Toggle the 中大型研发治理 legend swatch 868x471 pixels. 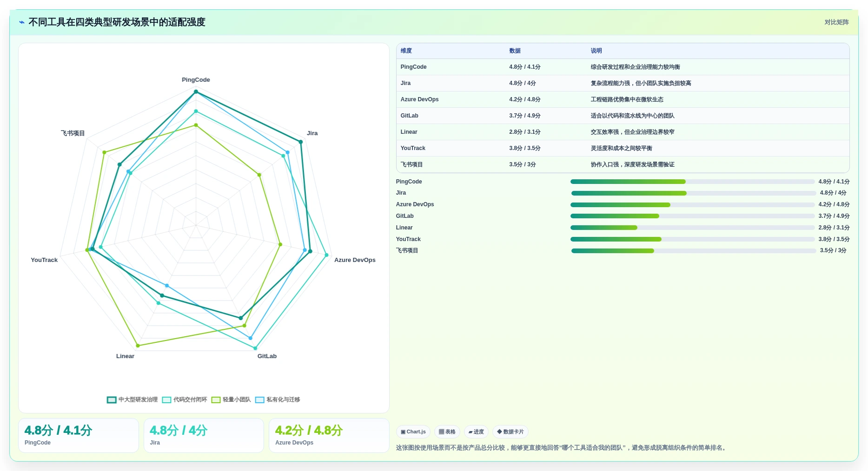[112, 400]
